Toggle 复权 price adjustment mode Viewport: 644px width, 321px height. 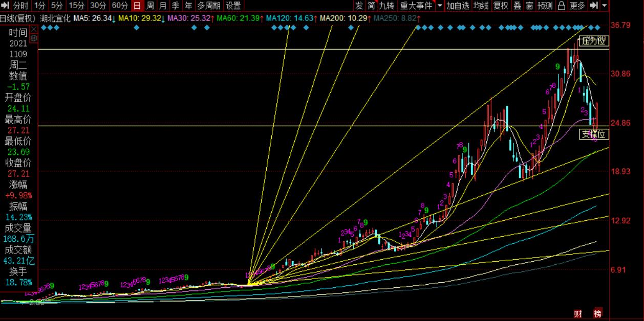(x=501, y=6)
